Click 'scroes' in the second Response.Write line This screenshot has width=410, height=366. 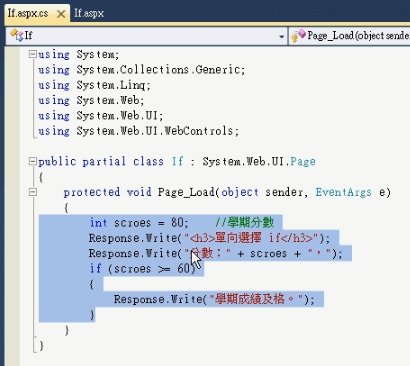click(268, 254)
